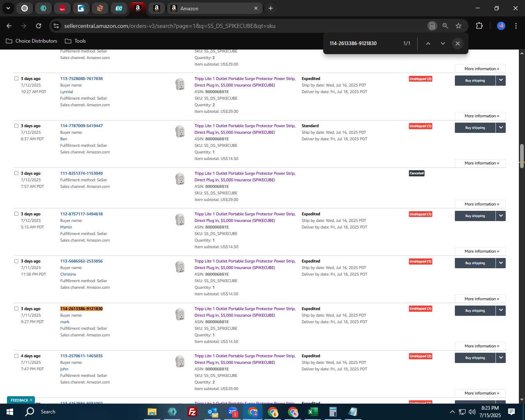Viewport: 525px width, 420px height.
Task: Expand Buy shipping dropdown for Lynnial's order
Action: pos(501,80)
